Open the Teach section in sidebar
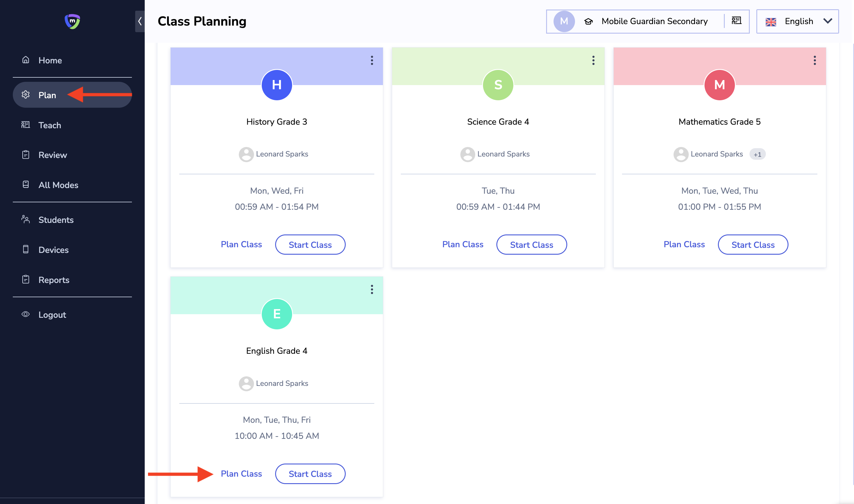Image resolution: width=854 pixels, height=504 pixels. point(50,125)
